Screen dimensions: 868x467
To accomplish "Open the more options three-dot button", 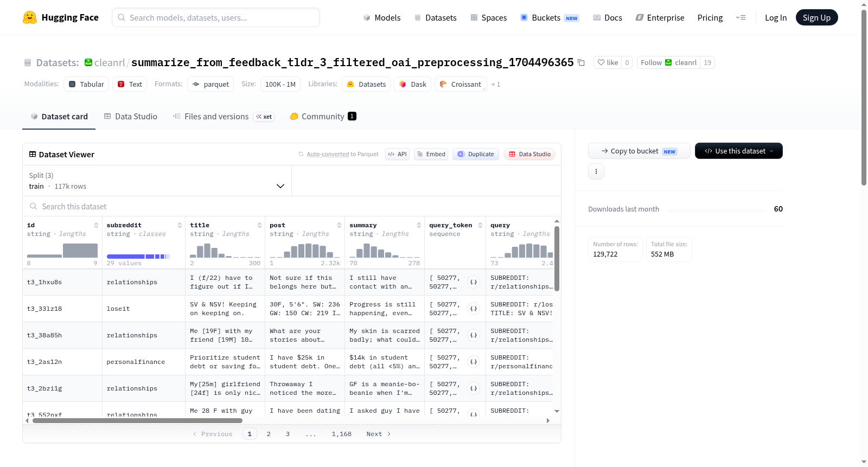I will (596, 171).
